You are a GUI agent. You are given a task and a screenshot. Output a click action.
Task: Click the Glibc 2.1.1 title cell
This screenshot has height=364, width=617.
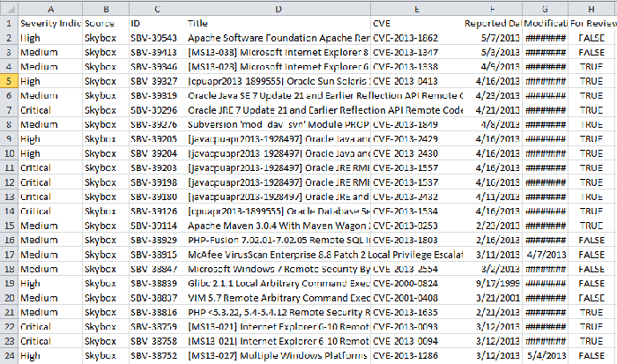coord(279,284)
